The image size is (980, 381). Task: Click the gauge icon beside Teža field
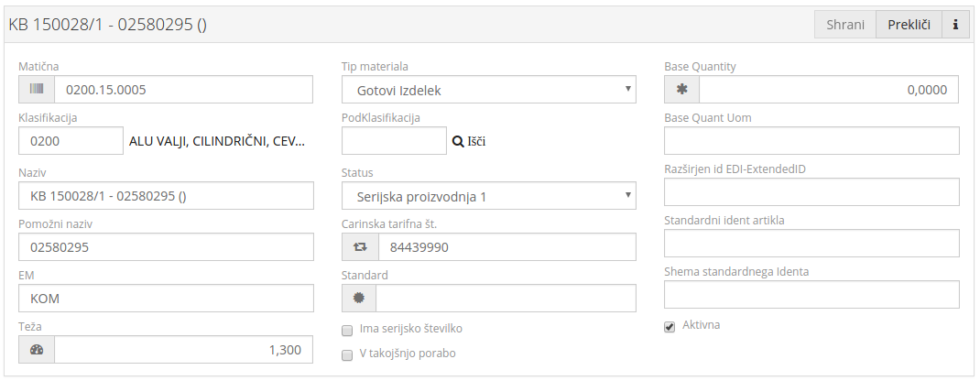point(37,350)
